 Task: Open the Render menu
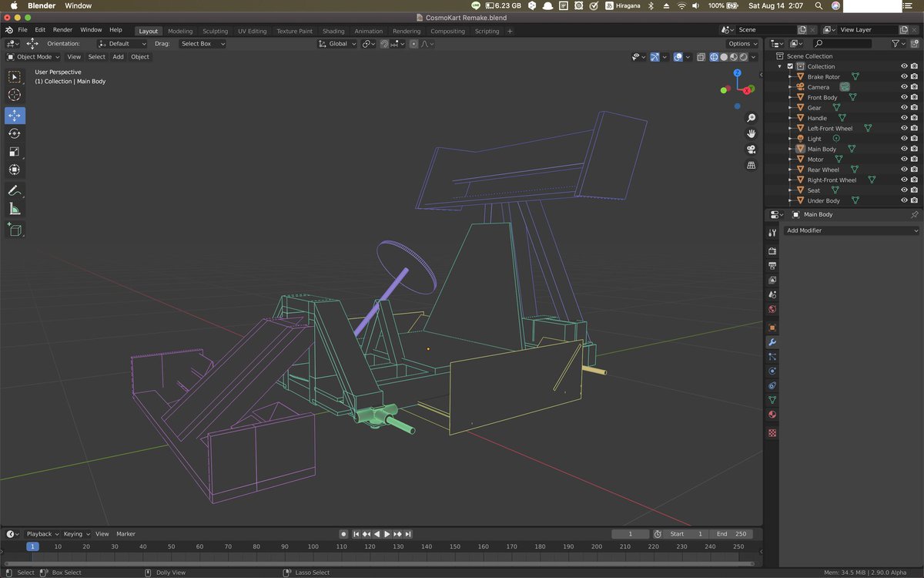(62, 30)
